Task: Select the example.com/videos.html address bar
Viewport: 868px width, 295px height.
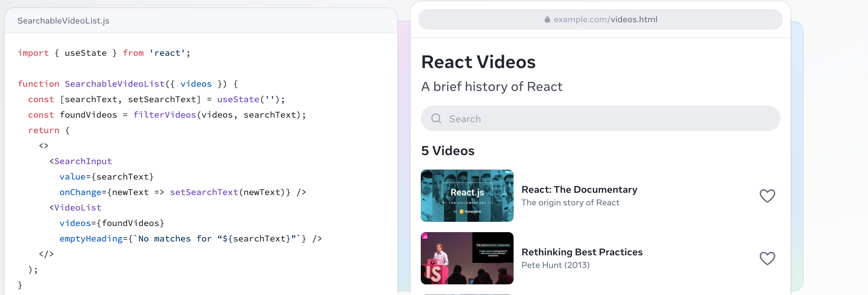Action: [x=600, y=20]
